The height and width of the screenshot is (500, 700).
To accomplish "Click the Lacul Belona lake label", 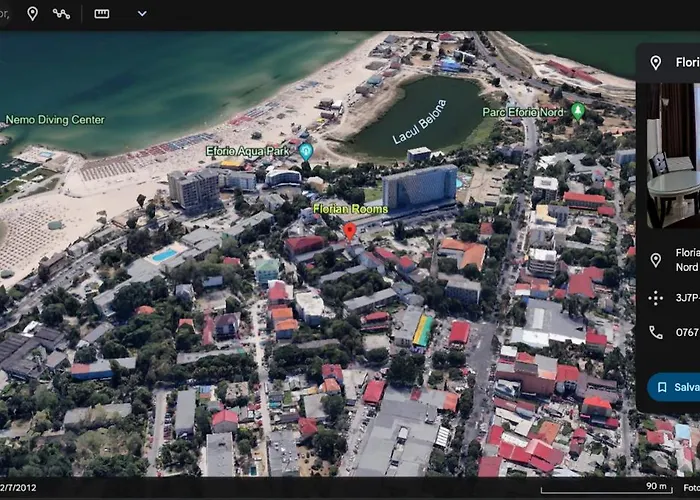I will [418, 123].
